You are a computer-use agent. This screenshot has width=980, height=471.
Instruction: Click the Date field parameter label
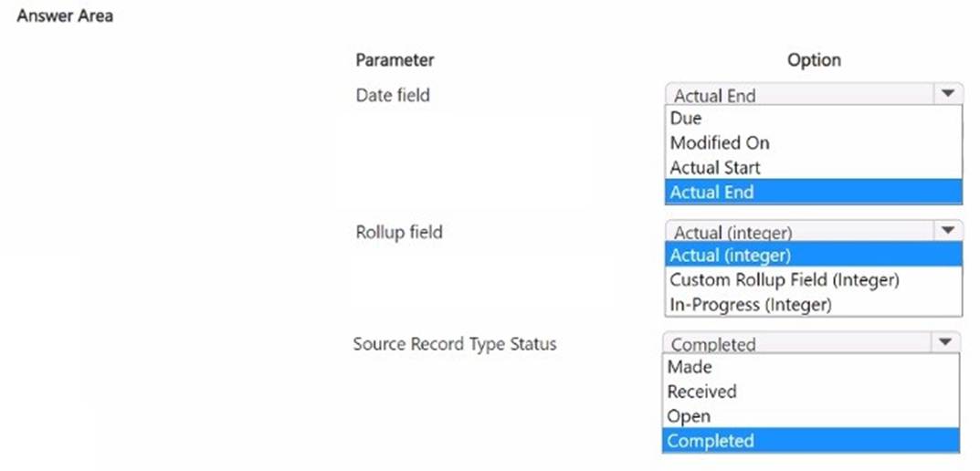coord(392,95)
